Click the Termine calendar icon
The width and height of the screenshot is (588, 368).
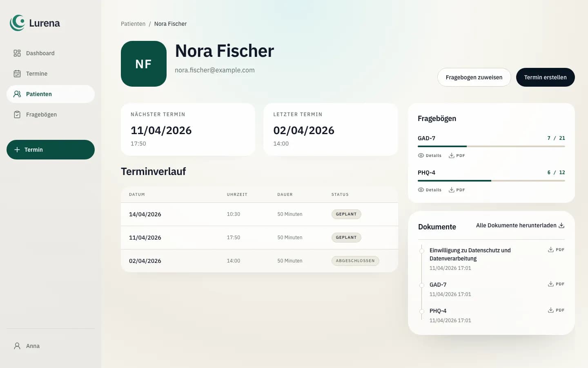coord(17,74)
